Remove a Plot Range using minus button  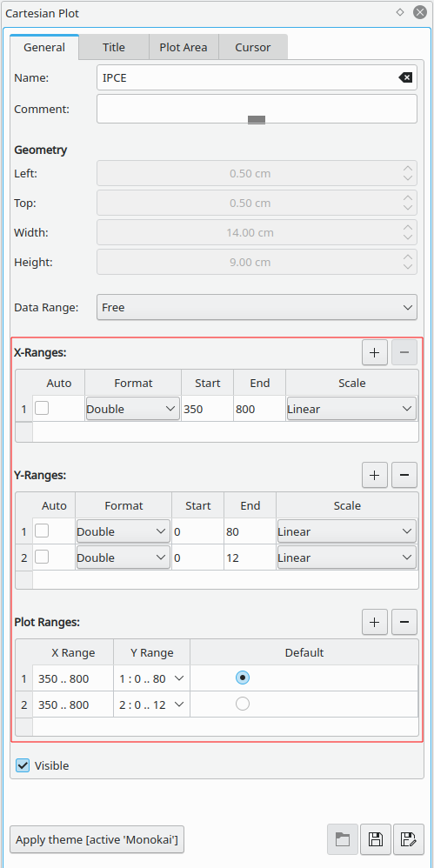(404, 622)
